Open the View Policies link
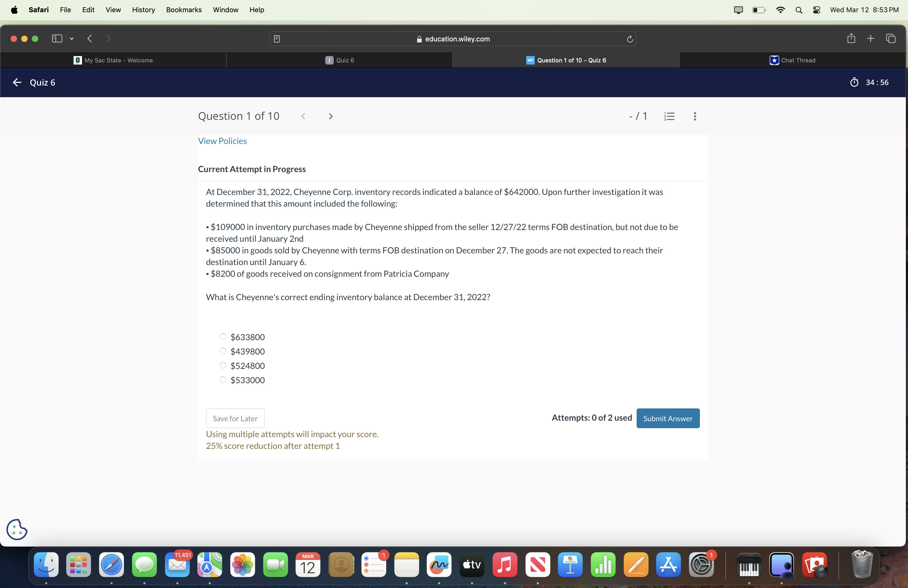908x588 pixels. (x=222, y=141)
